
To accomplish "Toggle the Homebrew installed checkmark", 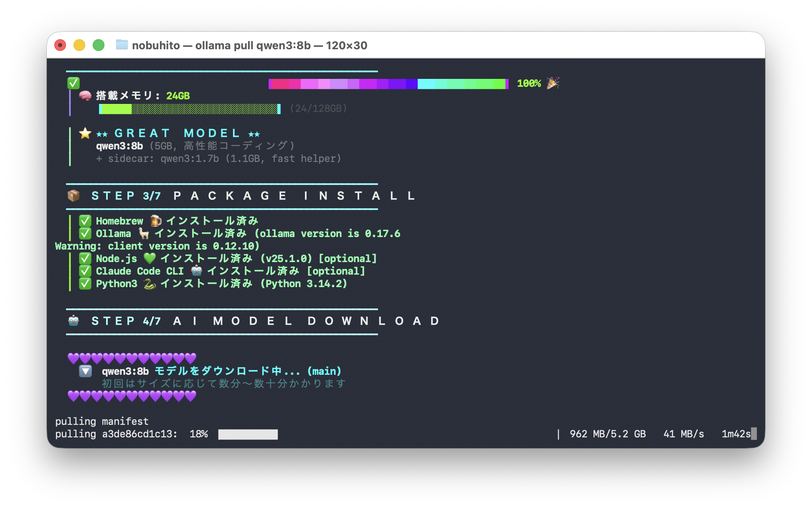I will click(85, 220).
